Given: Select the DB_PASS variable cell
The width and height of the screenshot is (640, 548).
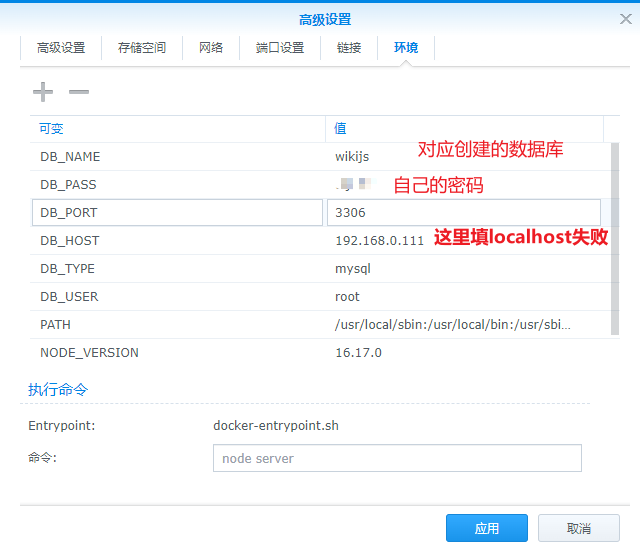Looking at the screenshot, I should coord(178,185).
